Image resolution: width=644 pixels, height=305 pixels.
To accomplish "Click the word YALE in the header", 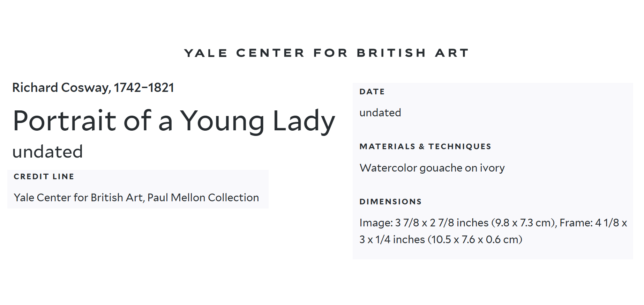I will click(x=206, y=53).
